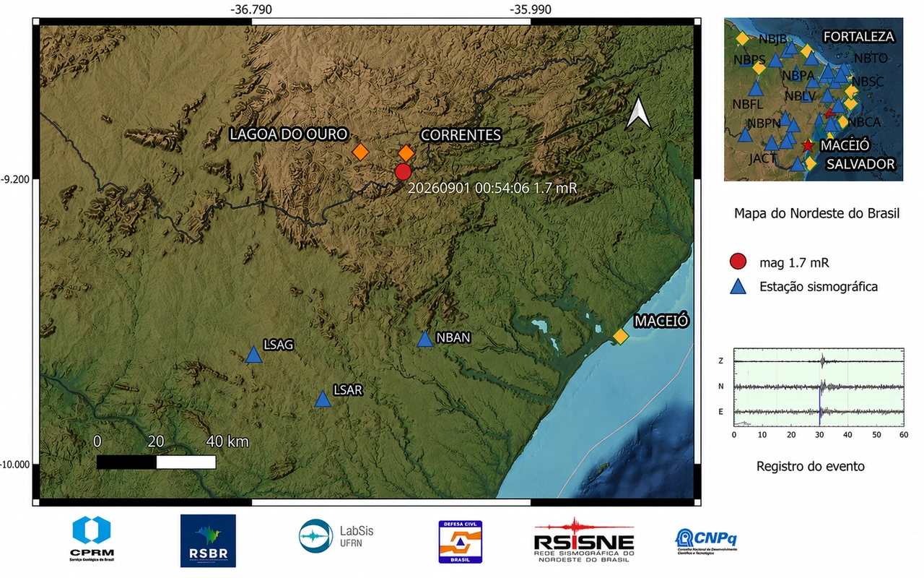Click the longitude label -36.790
This screenshot has height=578, width=924.
[x=251, y=9]
